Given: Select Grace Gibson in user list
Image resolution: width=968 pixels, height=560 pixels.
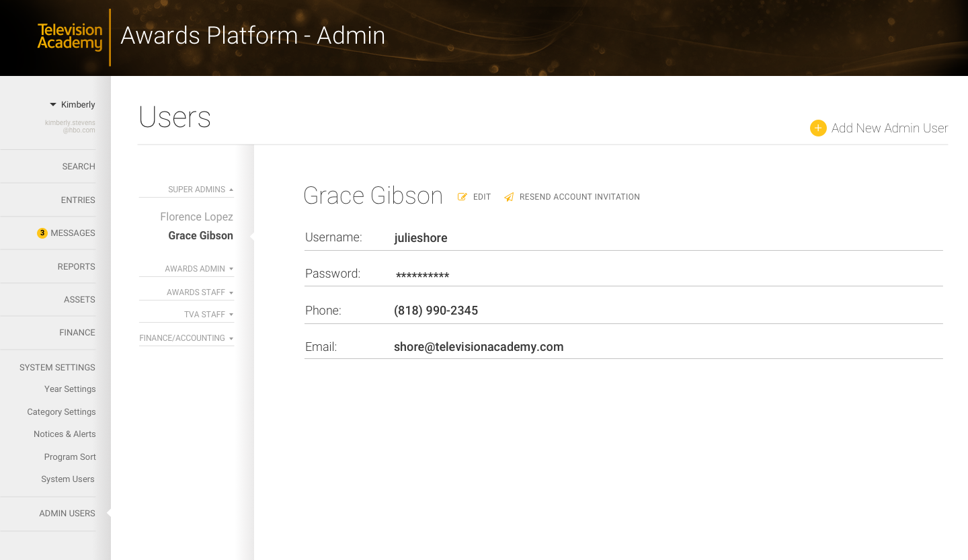Looking at the screenshot, I should pyautogui.click(x=200, y=236).
